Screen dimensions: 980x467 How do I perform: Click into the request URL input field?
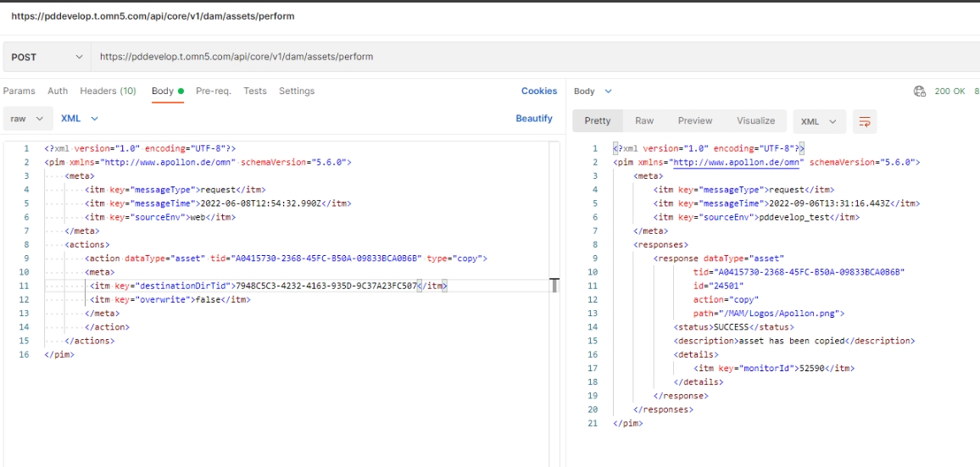pos(339,57)
